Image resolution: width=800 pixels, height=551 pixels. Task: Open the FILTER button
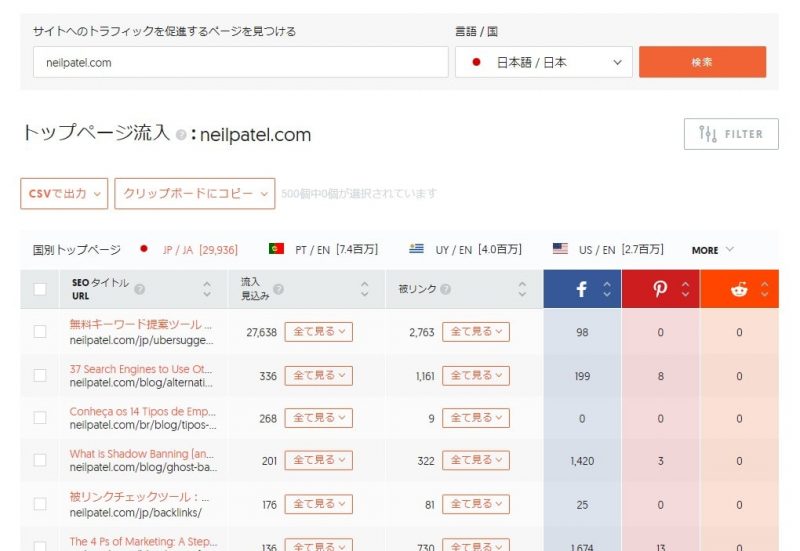[x=731, y=134]
